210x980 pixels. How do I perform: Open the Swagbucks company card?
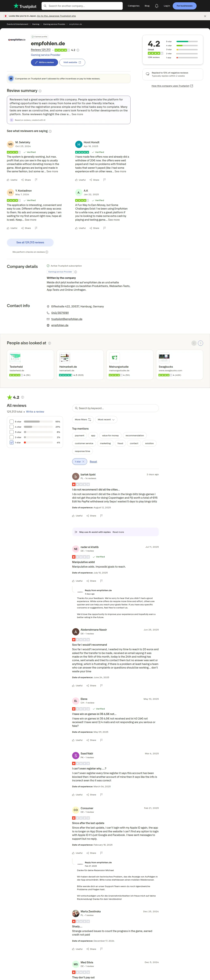click(180, 365)
